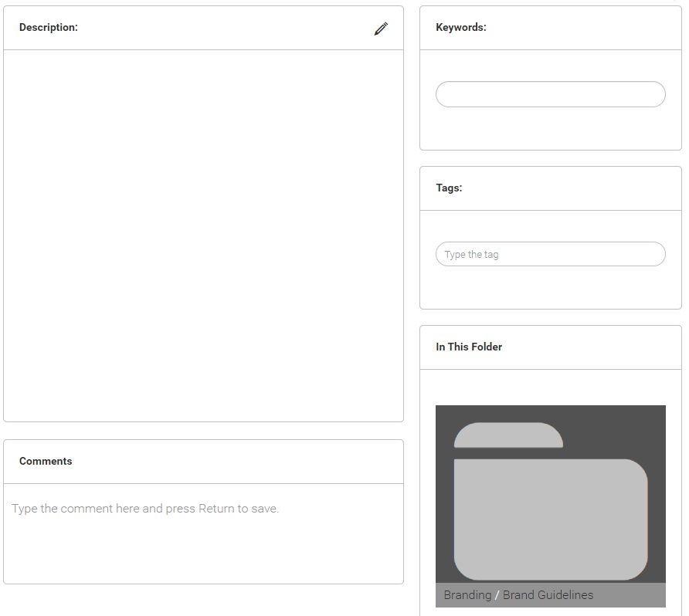Click inside the blank description body area

tap(203, 235)
